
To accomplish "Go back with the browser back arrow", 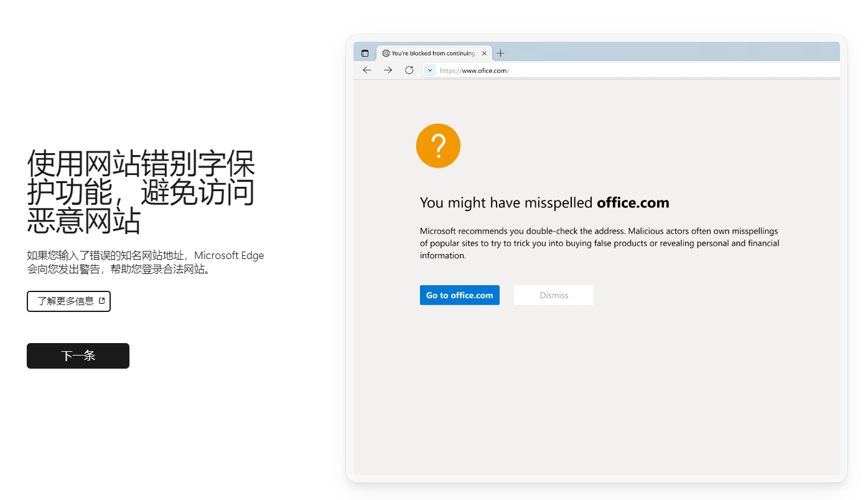I will (367, 70).
